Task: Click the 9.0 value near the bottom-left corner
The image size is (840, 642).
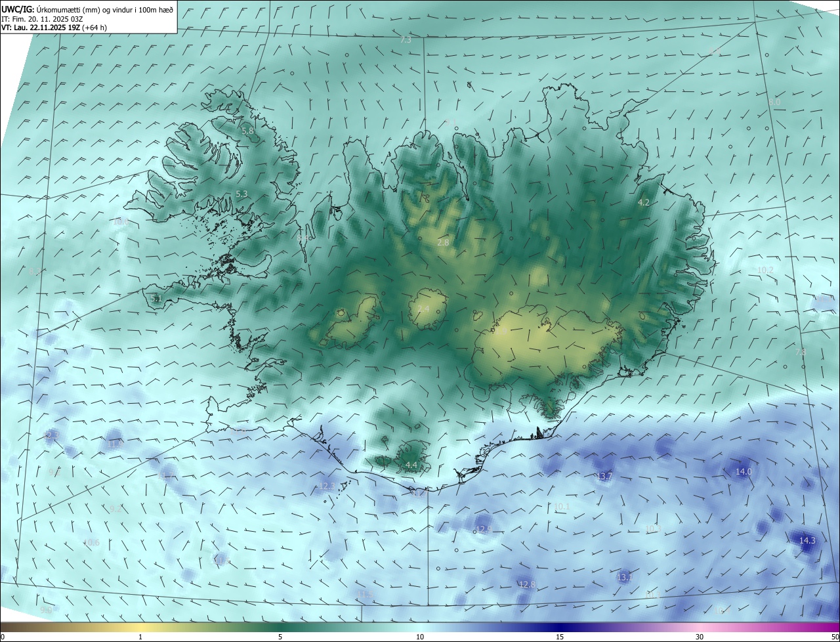Action: 46,610
